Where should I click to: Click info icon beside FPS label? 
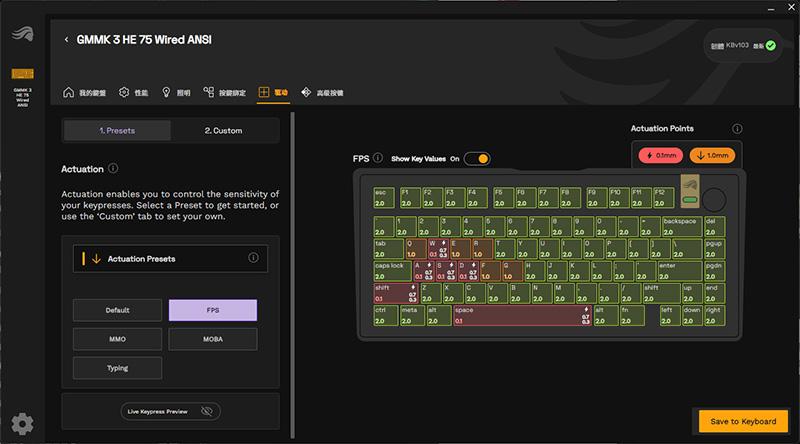(378, 158)
